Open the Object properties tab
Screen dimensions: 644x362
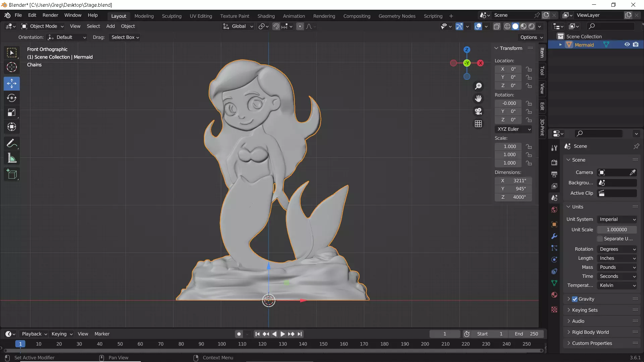[554, 224]
